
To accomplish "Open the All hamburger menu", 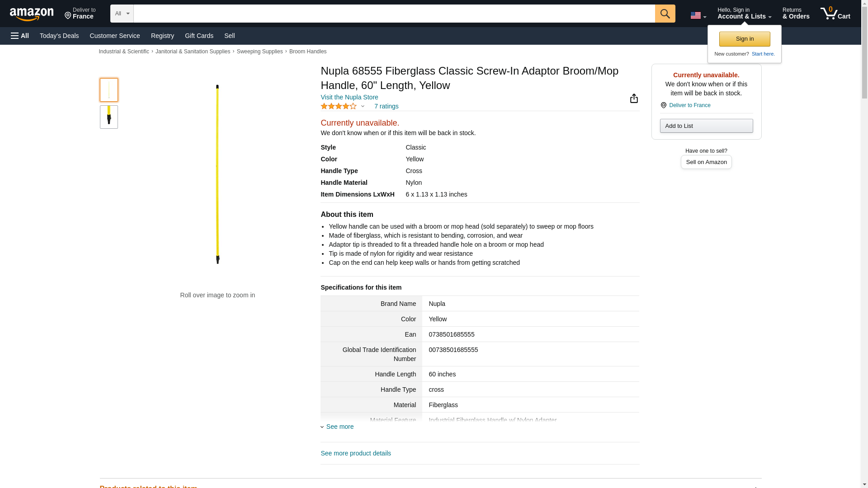I will click(20, 36).
